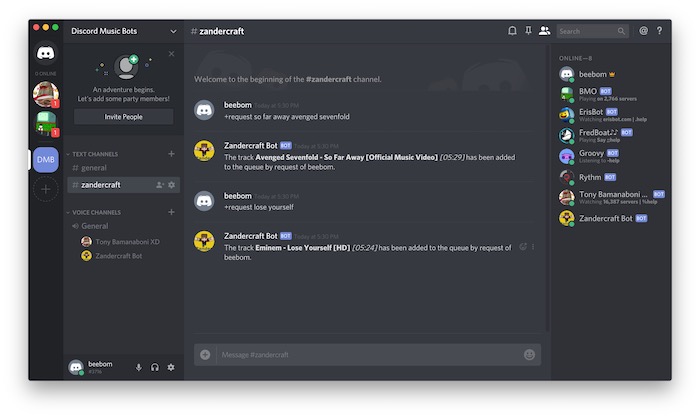Create a new voice channel with plus
This screenshot has height=418, width=700.
click(171, 212)
